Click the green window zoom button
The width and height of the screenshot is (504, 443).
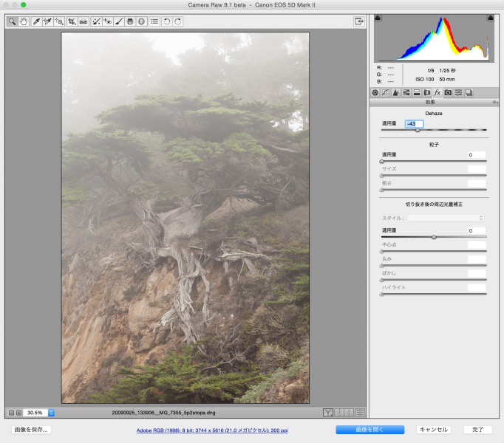tap(24, 5)
